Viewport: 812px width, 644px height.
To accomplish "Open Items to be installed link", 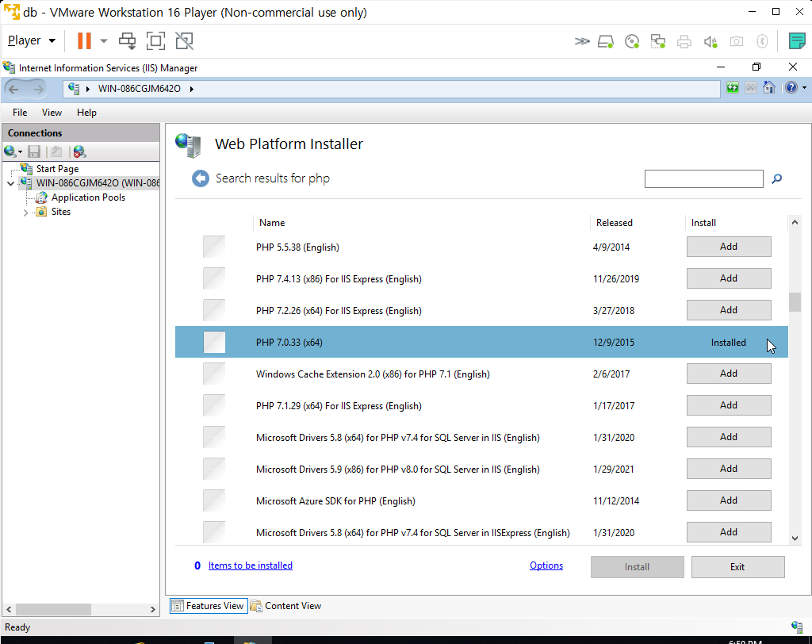I will (x=250, y=565).
